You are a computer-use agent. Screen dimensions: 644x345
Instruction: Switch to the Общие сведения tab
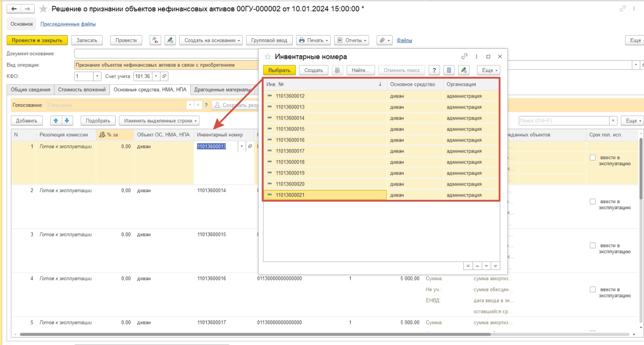tap(31, 90)
